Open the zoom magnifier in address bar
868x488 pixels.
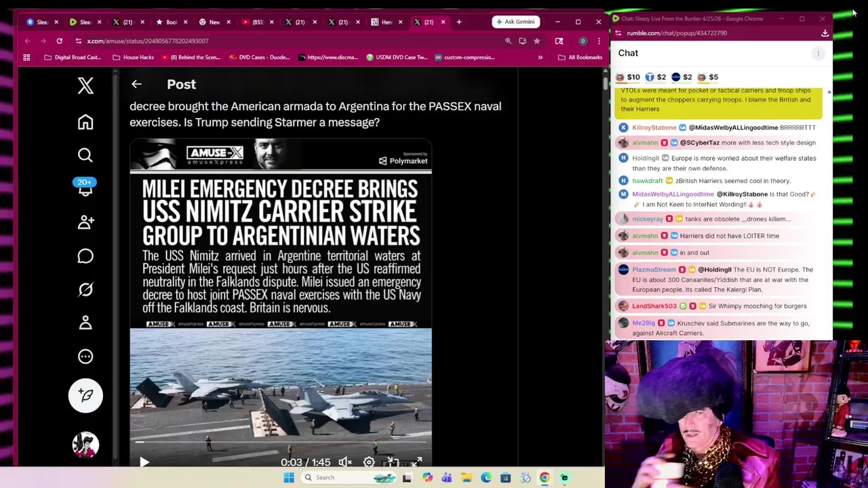(x=508, y=41)
